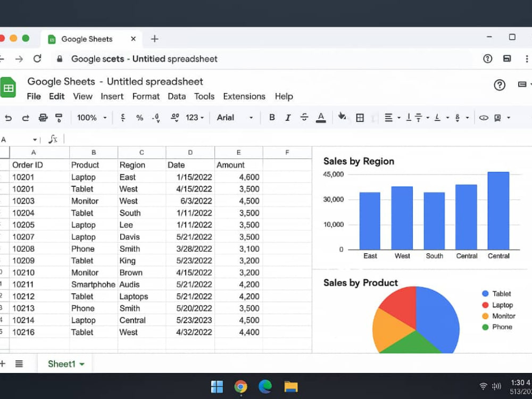Toggle Bold formatting
532x399 pixels.
(x=272, y=118)
